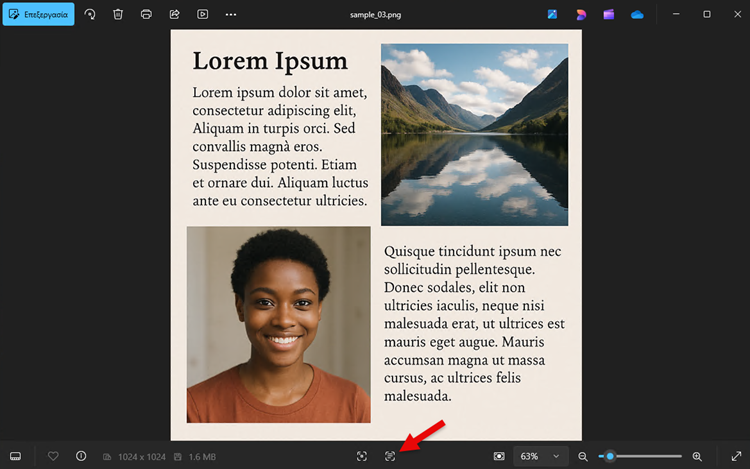This screenshot has height=469, width=750.
Task: Open Microsoft Designer from the title bar
Action: point(581,15)
